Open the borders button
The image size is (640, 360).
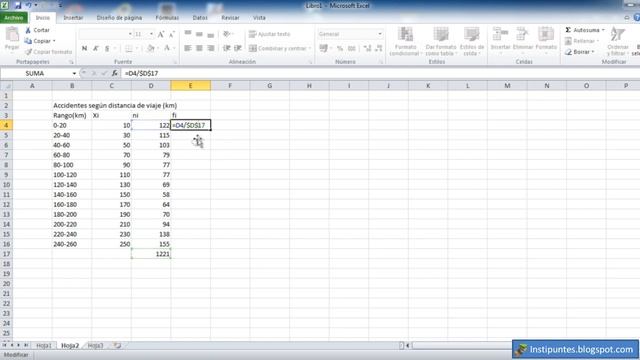[x=129, y=48]
